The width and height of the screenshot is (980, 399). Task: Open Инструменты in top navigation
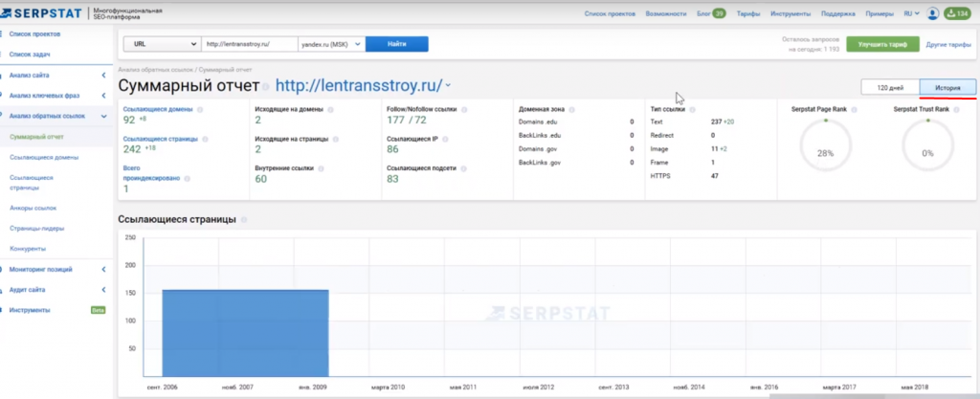(791, 13)
